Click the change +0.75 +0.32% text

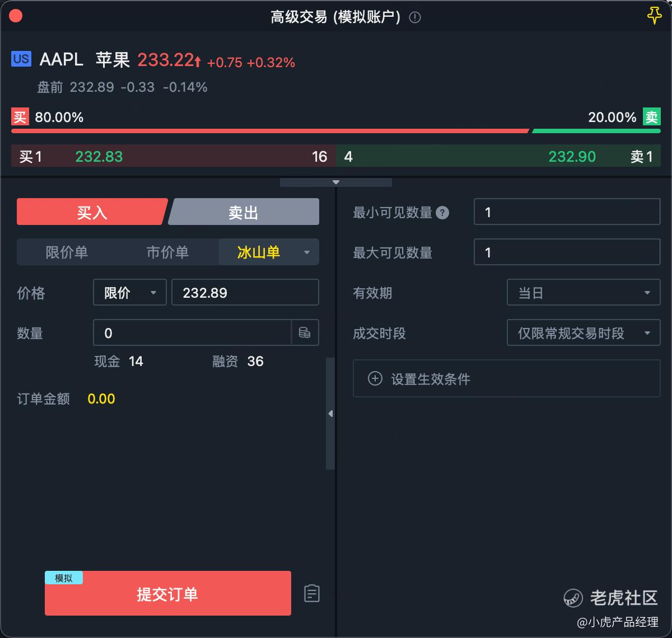point(251,63)
